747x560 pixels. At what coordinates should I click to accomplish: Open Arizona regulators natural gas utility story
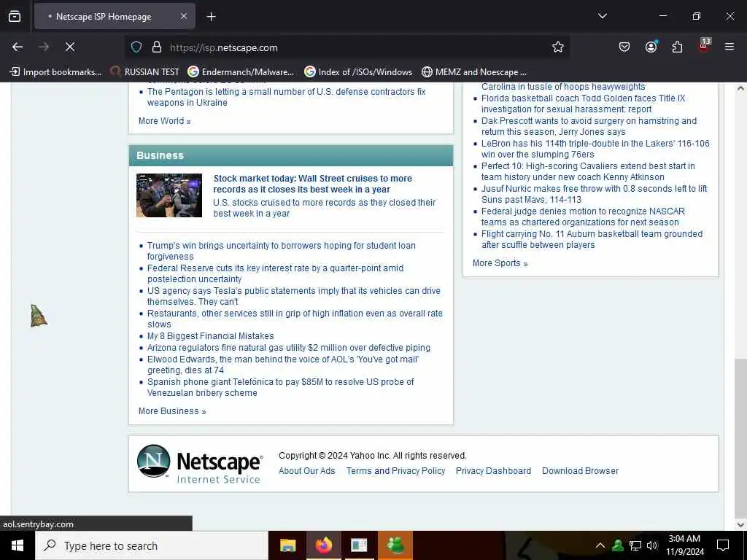289,348
